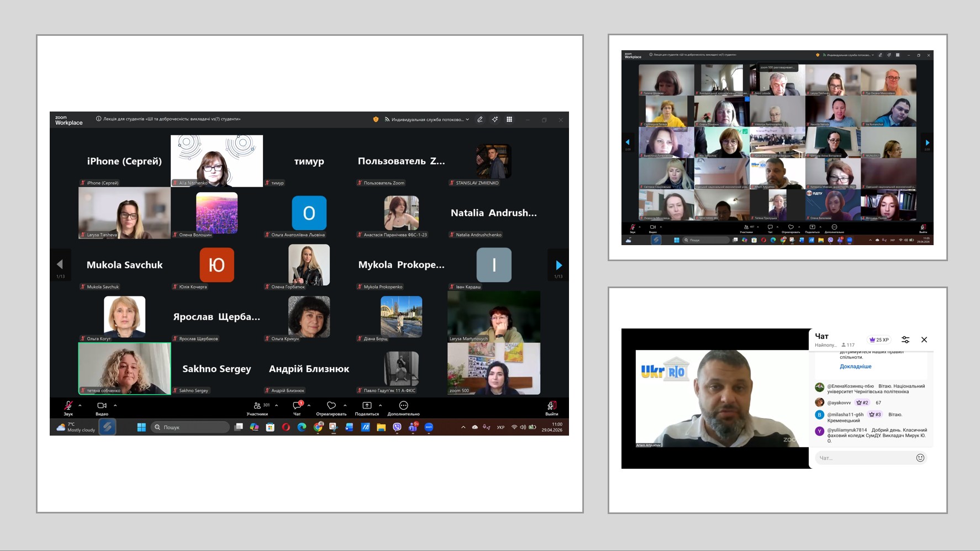Viewport: 980px width, 551px height.
Task: Go to next gallery page with right arrow
Action: coord(559,265)
